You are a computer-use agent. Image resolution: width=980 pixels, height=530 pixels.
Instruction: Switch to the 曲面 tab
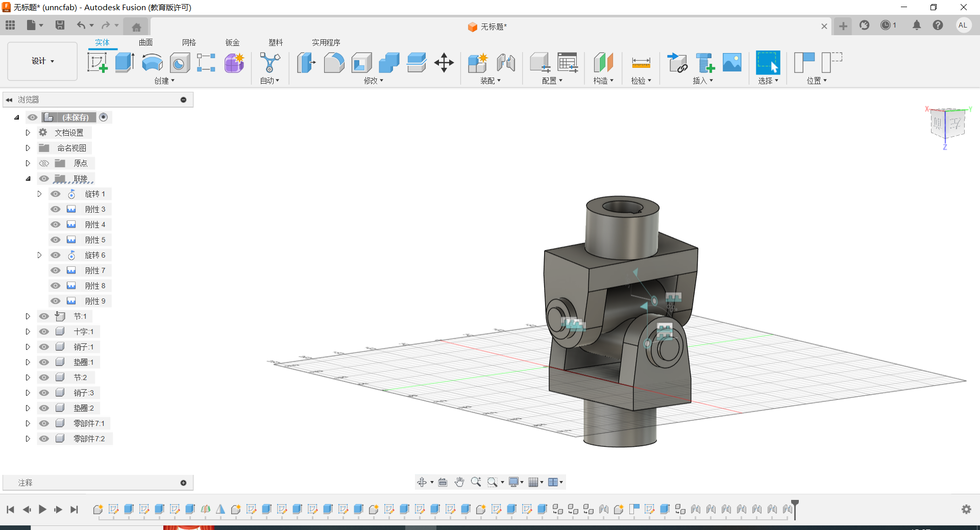[x=145, y=42]
